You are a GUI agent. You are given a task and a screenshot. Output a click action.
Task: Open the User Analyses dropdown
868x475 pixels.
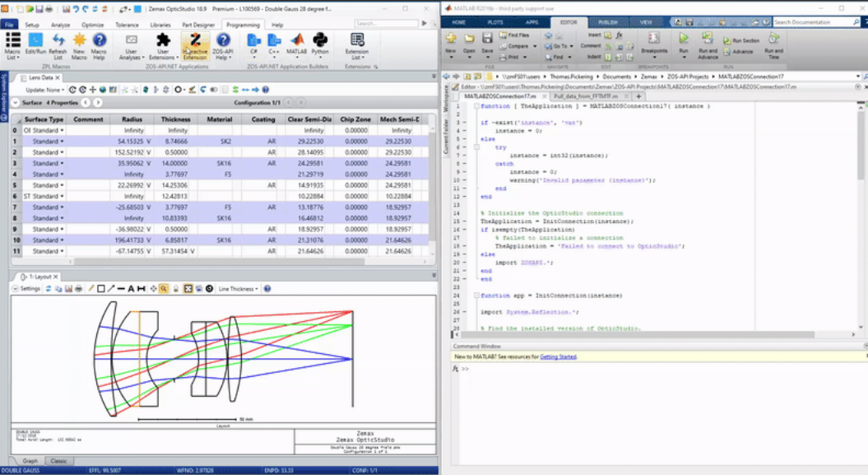click(x=131, y=46)
